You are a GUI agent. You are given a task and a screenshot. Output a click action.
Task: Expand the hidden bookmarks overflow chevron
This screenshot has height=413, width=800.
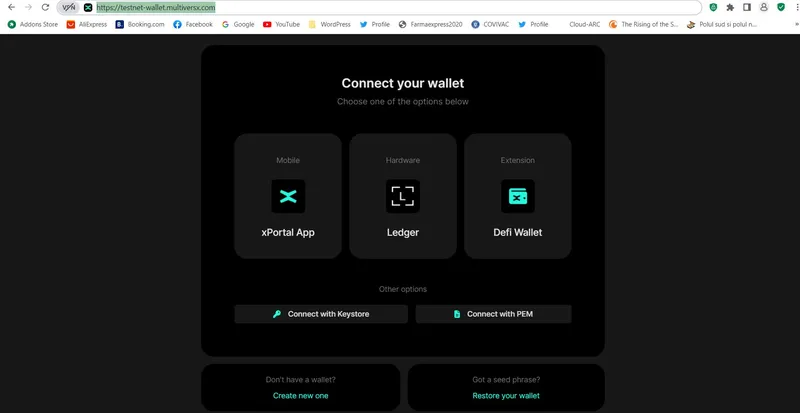[x=796, y=24]
